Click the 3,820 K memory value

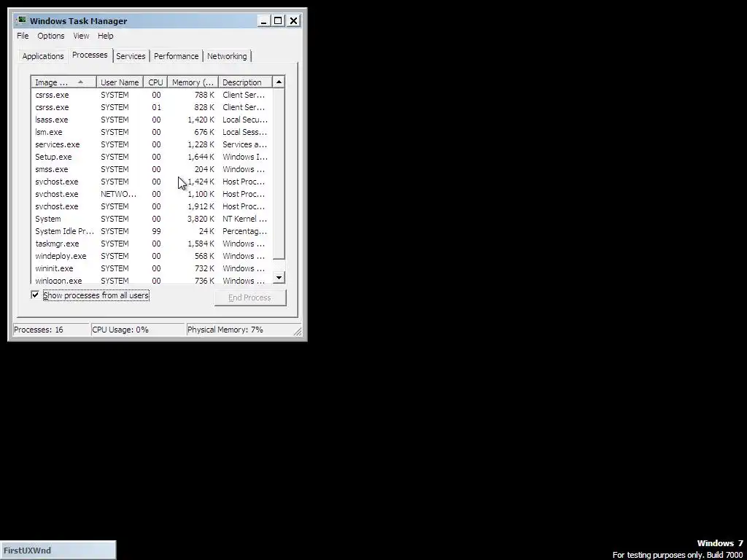[201, 219]
